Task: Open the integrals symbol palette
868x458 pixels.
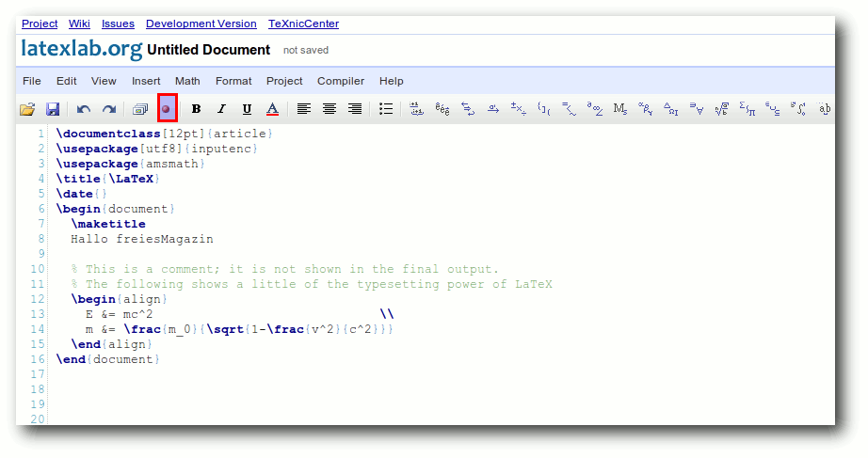Action: (x=798, y=109)
